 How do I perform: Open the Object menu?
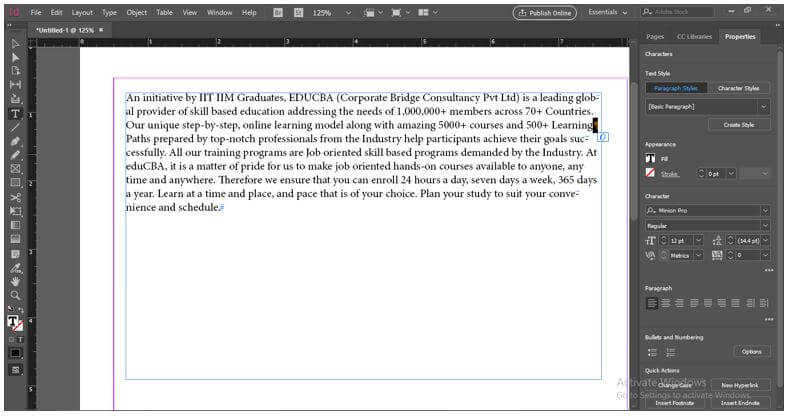(x=136, y=13)
